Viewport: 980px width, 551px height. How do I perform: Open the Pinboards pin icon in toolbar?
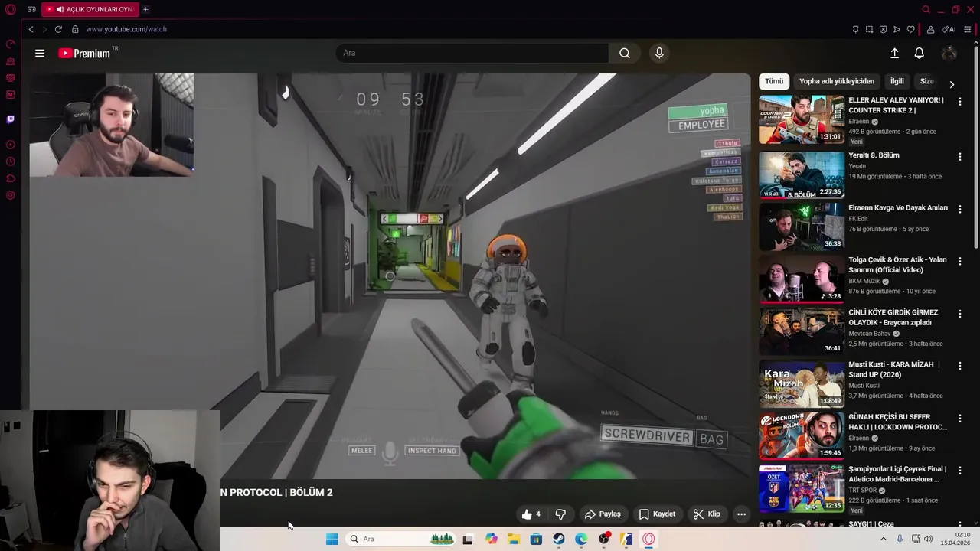pos(855,29)
